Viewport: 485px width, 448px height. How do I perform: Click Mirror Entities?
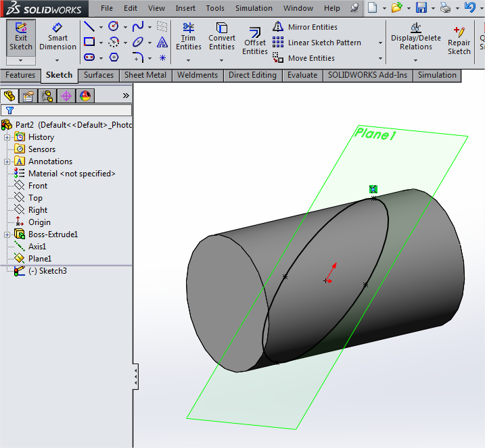[x=312, y=27]
